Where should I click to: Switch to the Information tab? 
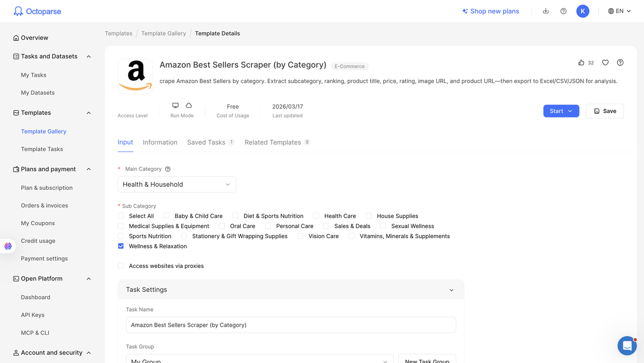[x=160, y=142]
